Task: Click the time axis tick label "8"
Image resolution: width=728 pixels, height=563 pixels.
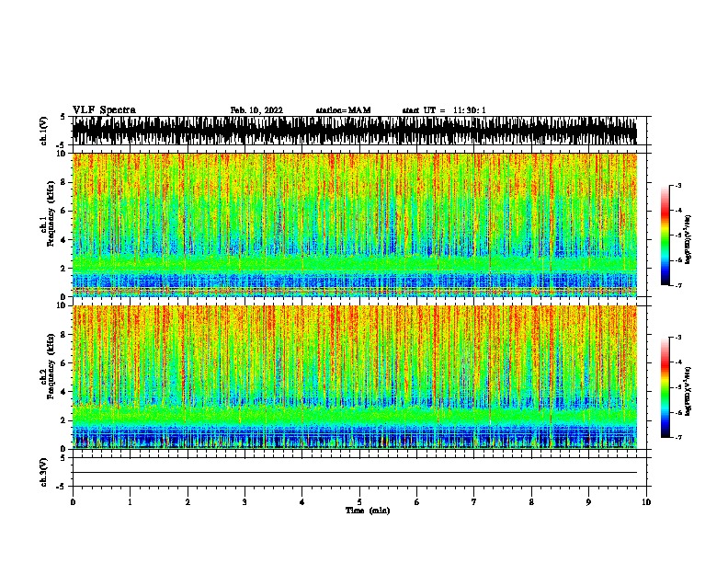Action: coord(531,502)
